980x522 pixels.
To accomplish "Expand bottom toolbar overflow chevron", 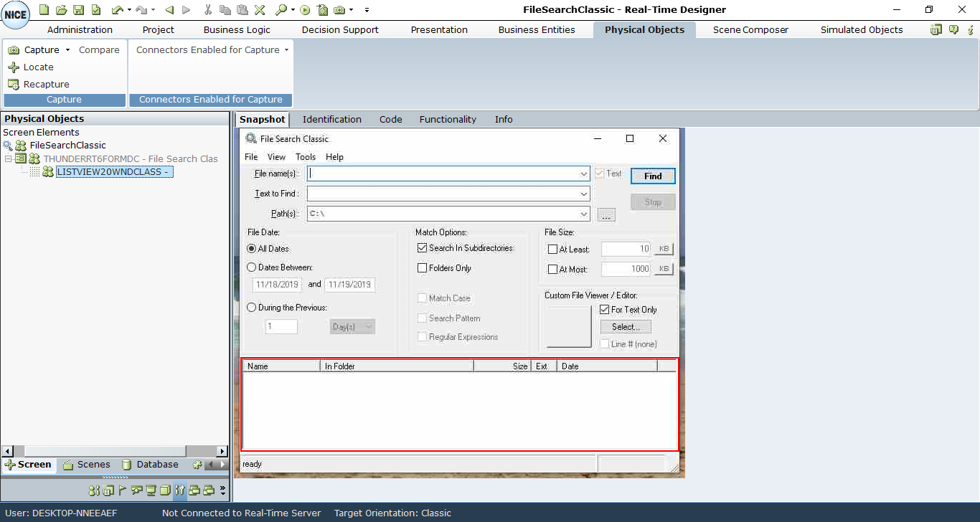I will 222,490.
